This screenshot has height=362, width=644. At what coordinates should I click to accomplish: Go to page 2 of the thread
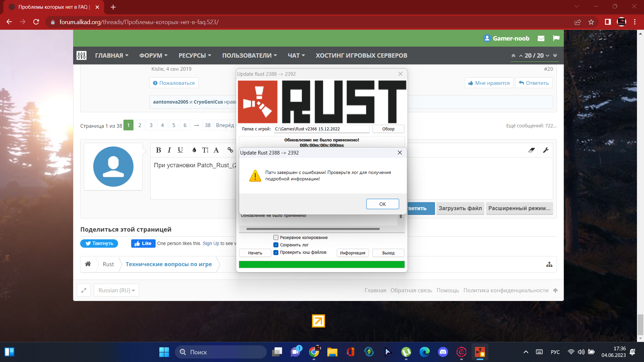click(140, 125)
